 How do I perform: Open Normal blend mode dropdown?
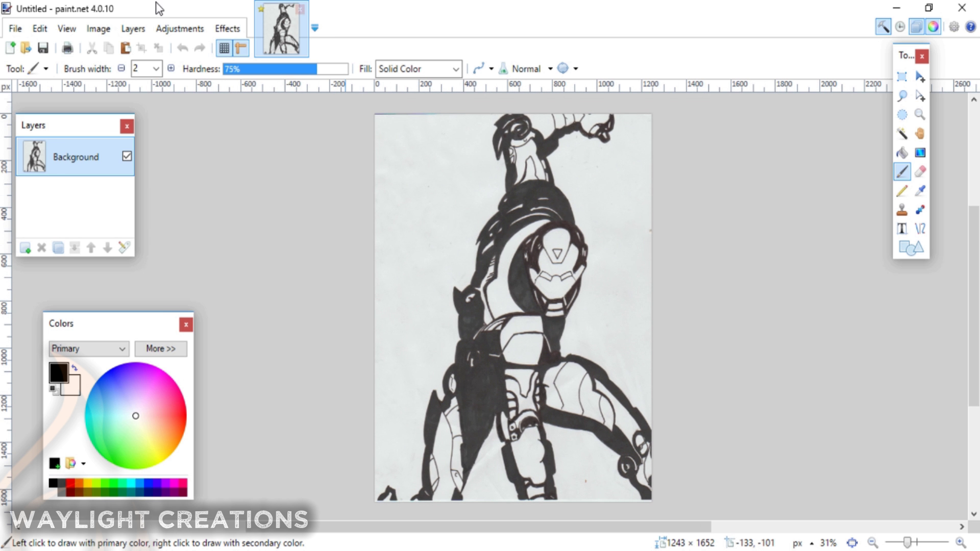tap(550, 68)
